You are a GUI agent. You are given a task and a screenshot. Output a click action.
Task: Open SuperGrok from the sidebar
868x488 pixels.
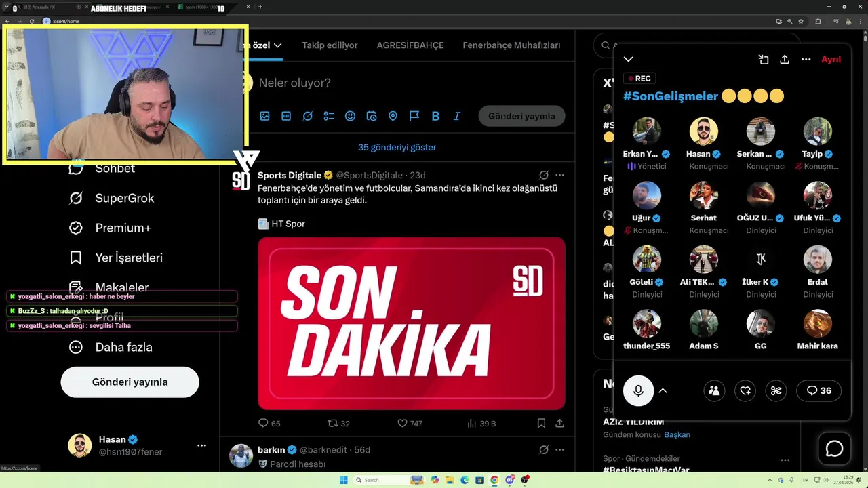[x=111, y=198]
